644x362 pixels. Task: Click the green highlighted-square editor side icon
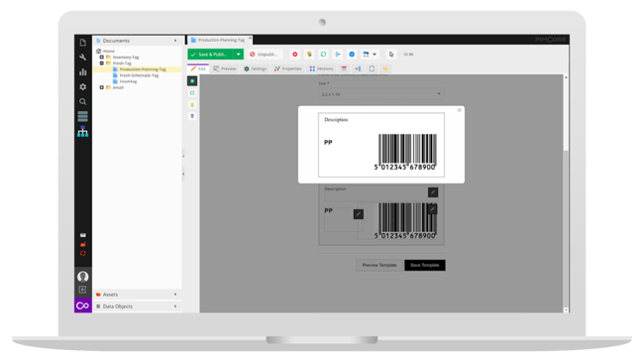point(192,81)
